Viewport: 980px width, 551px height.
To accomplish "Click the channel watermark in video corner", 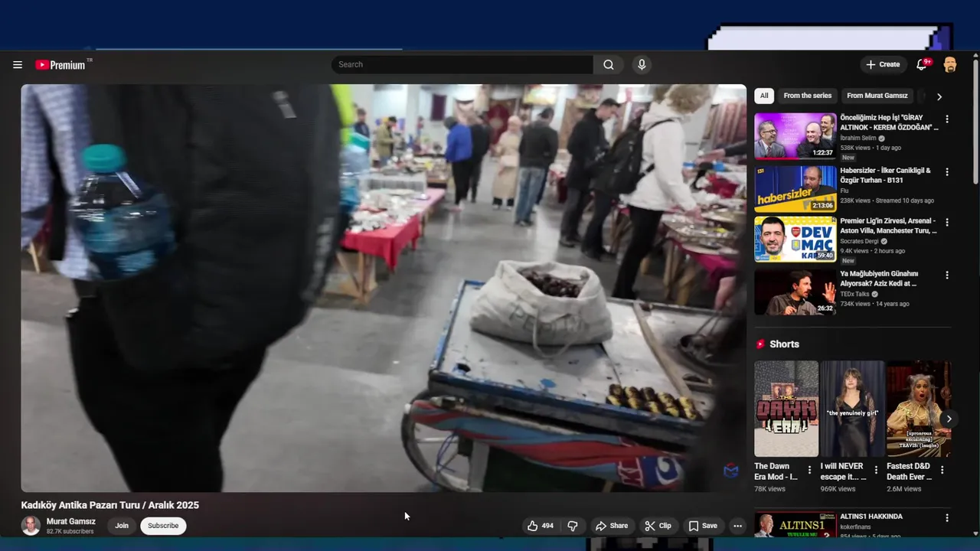I will click(731, 470).
